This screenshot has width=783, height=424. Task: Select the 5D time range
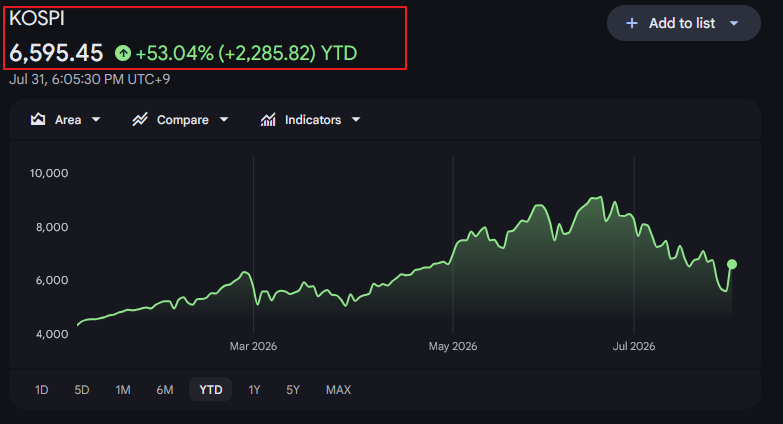coord(82,390)
